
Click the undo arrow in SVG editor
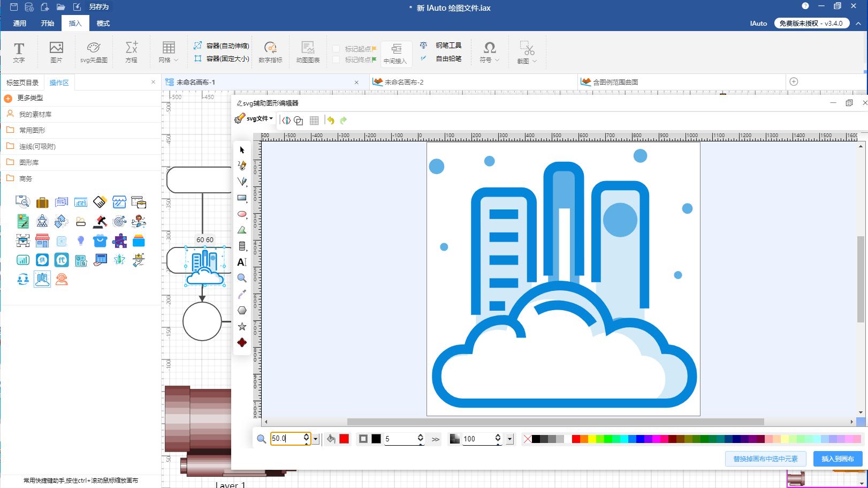click(331, 121)
